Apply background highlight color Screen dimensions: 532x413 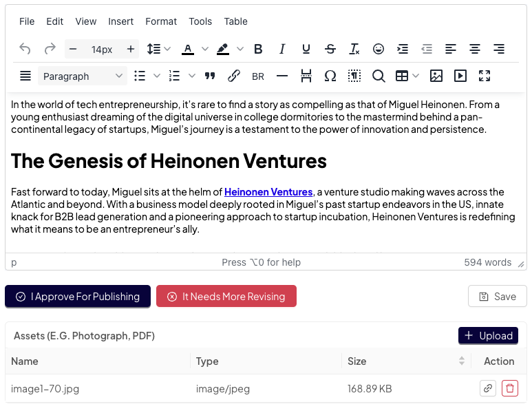(x=222, y=49)
